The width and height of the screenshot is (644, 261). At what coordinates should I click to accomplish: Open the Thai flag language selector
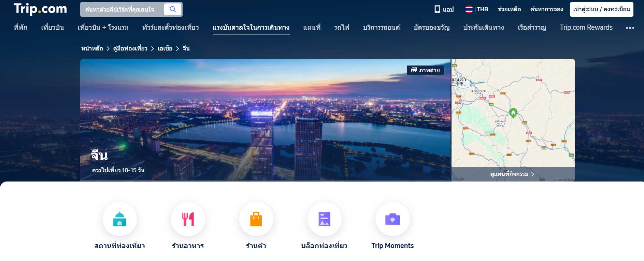469,9
